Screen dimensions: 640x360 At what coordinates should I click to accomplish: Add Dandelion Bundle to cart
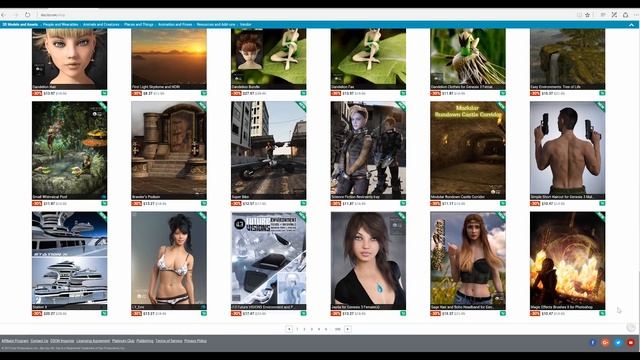click(303, 93)
